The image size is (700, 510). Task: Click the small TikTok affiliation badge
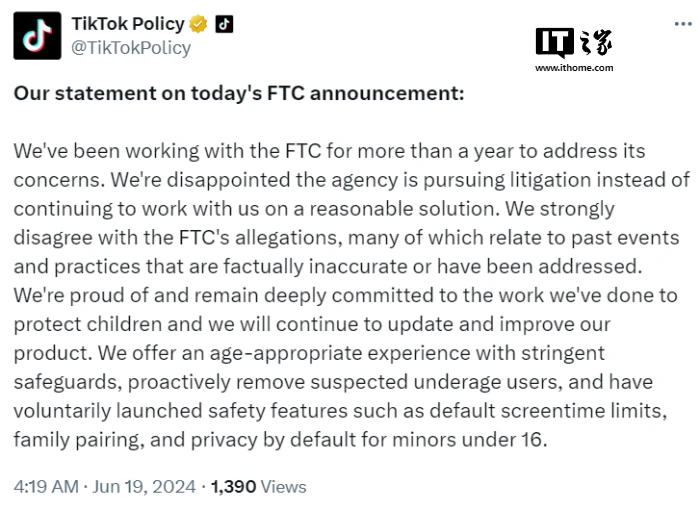pos(225,24)
